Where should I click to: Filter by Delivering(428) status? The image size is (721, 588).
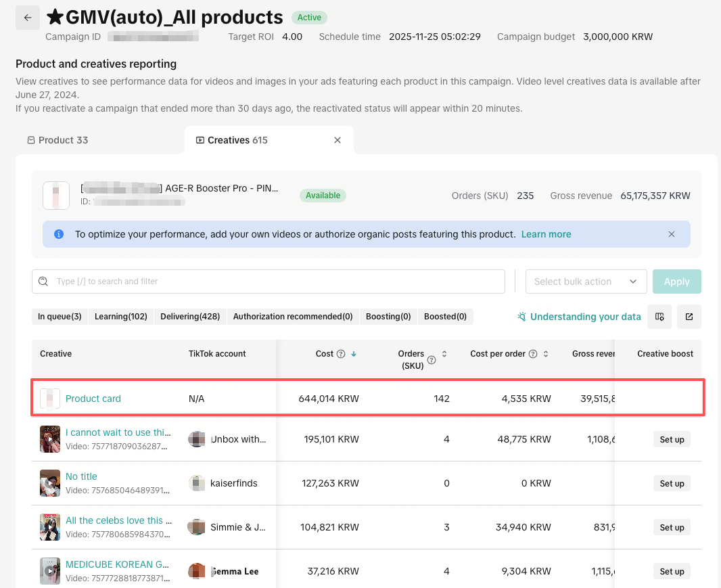(x=190, y=317)
